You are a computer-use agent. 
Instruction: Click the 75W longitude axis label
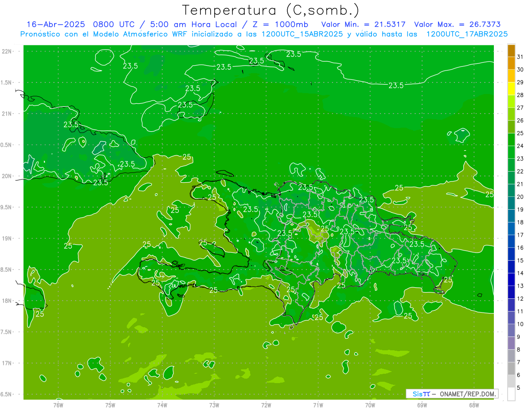point(110,405)
